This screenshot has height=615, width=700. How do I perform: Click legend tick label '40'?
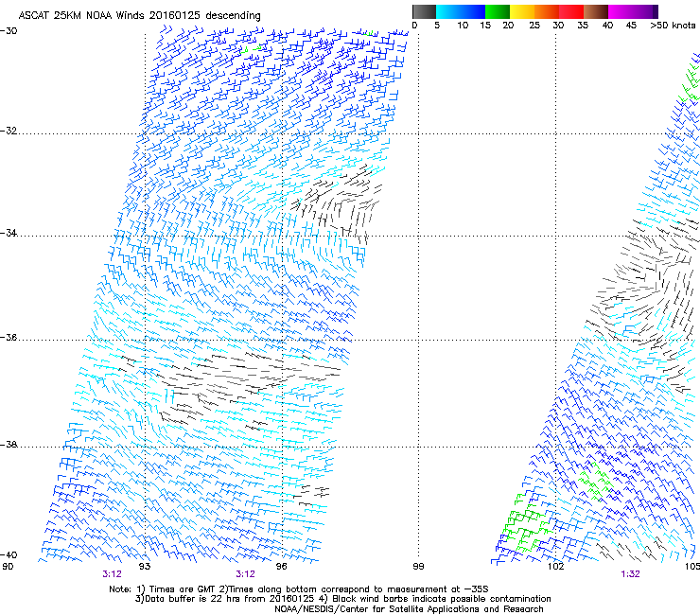tap(607, 26)
